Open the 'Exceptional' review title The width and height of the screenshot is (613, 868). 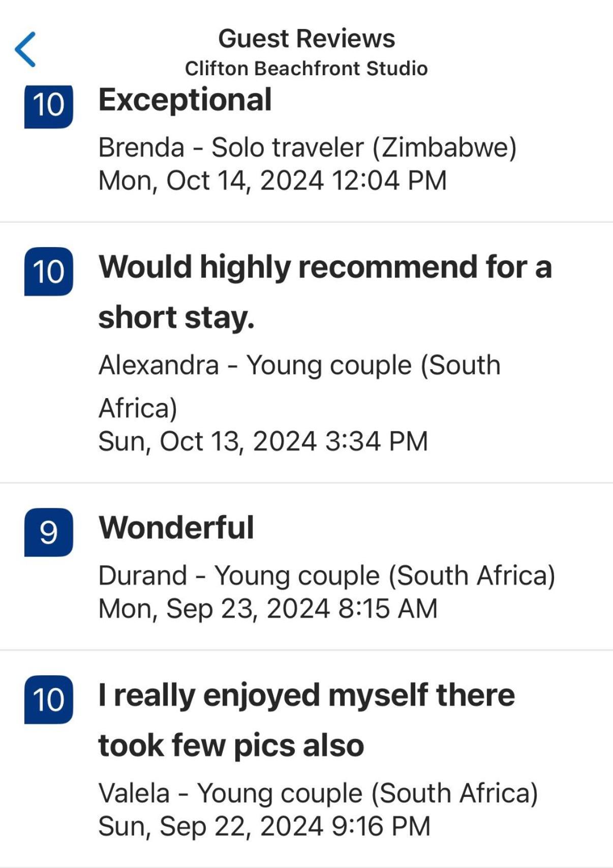tap(185, 99)
